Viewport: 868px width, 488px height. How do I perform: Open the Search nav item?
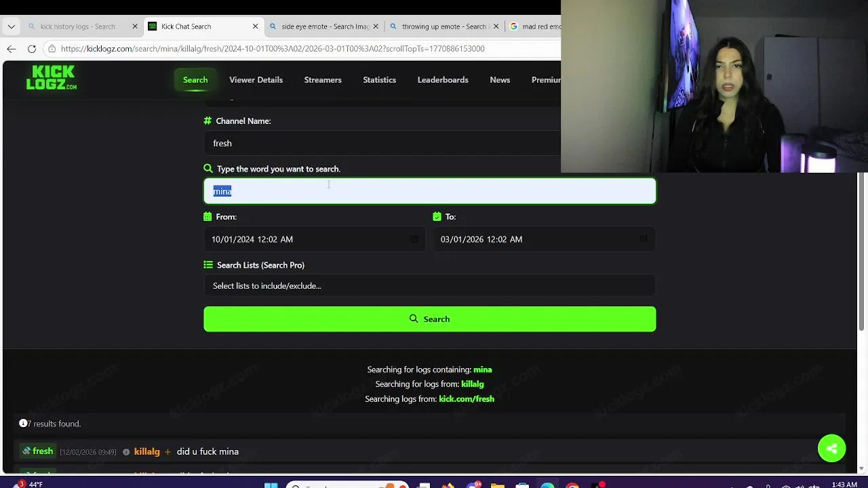pyautogui.click(x=195, y=80)
